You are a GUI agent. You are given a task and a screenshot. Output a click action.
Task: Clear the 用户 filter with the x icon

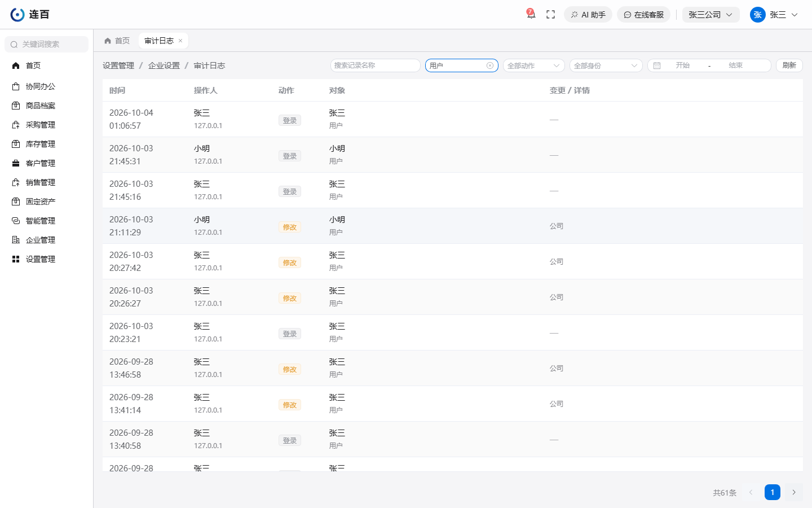[x=490, y=65]
